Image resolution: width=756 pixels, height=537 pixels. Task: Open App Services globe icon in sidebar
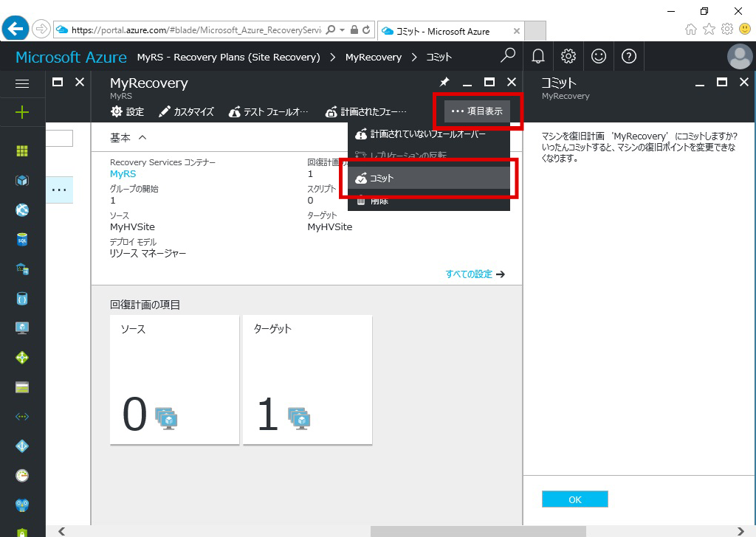[x=22, y=210]
